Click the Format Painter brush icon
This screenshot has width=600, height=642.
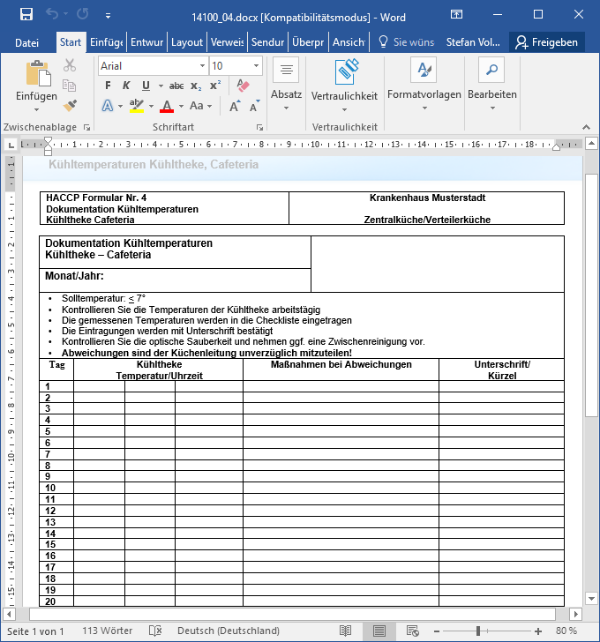(x=70, y=105)
